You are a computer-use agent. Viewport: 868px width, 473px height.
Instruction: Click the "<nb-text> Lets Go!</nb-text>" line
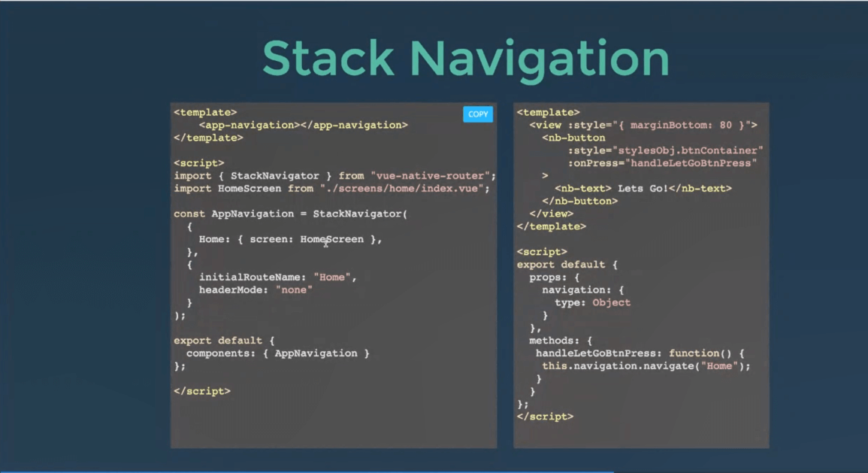[x=643, y=188]
